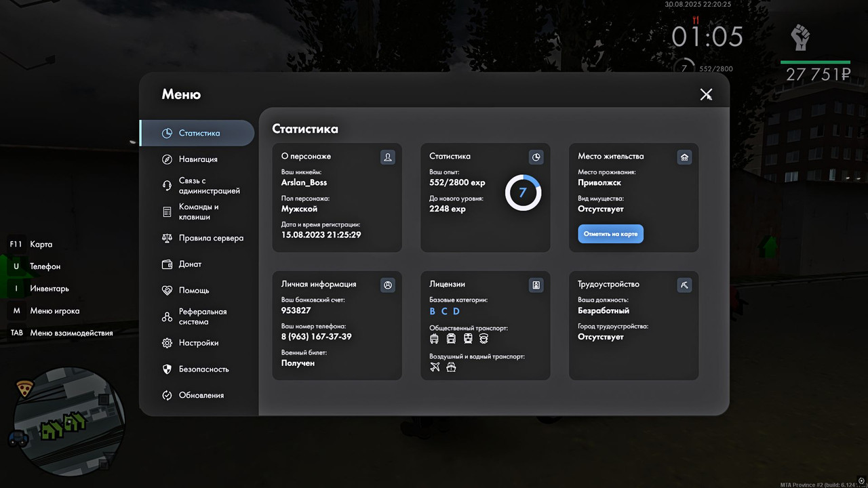Click the U Телефон hint
Image resolution: width=868 pixels, height=488 pixels.
point(35,266)
